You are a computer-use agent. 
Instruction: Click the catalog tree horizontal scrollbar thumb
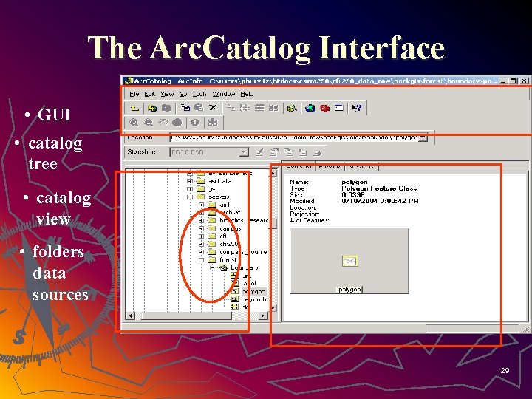tap(186, 316)
